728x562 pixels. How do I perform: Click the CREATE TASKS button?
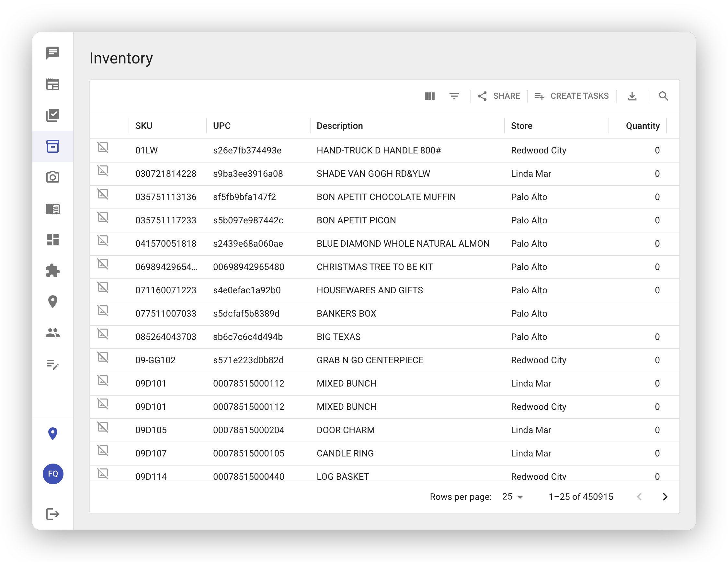tap(572, 96)
